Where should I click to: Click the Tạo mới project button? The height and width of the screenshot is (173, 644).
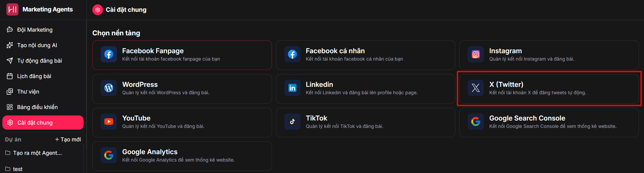pyautogui.click(x=68, y=139)
